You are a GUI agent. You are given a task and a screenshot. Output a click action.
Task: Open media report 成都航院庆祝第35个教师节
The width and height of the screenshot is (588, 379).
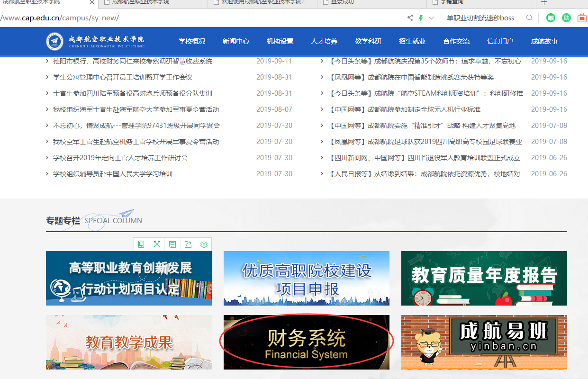pos(425,61)
